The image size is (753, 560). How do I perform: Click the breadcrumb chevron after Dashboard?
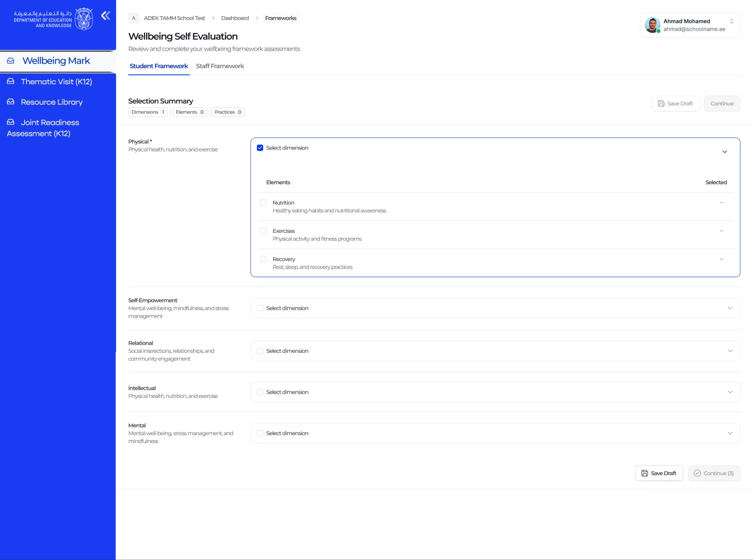coord(257,18)
